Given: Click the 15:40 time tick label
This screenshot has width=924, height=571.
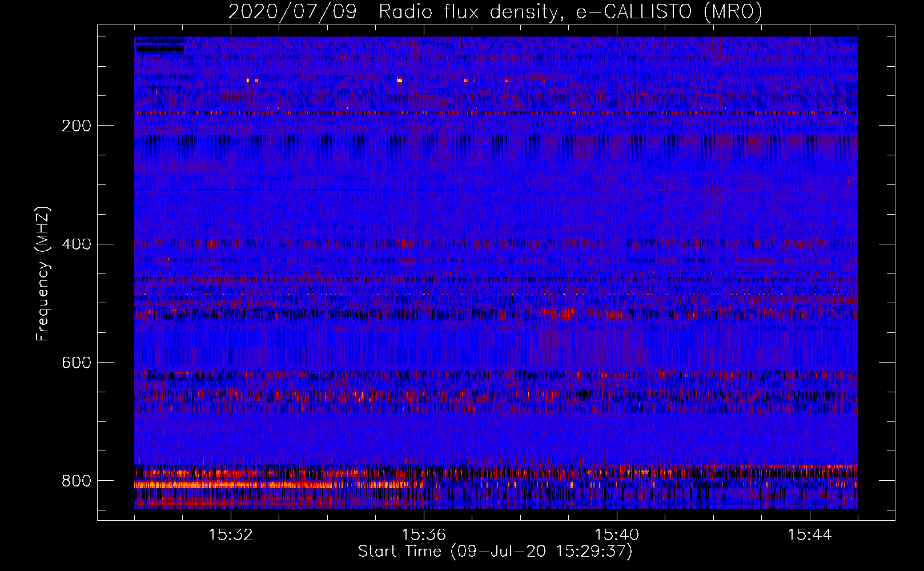Looking at the screenshot, I should coord(617,534).
